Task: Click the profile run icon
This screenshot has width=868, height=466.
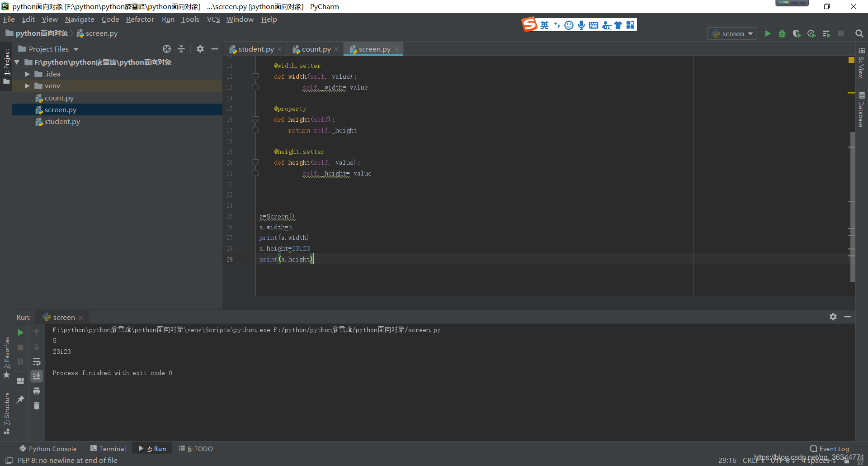Action: click(x=811, y=33)
